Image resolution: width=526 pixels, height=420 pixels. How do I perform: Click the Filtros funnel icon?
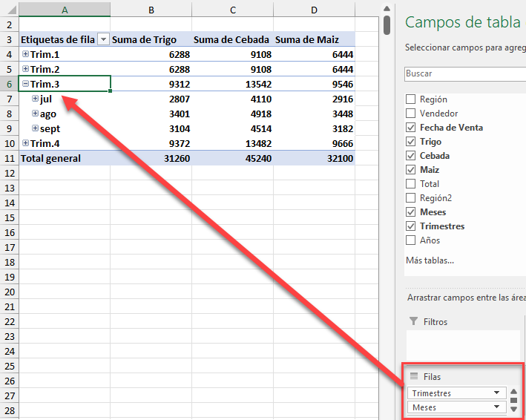[414, 321]
